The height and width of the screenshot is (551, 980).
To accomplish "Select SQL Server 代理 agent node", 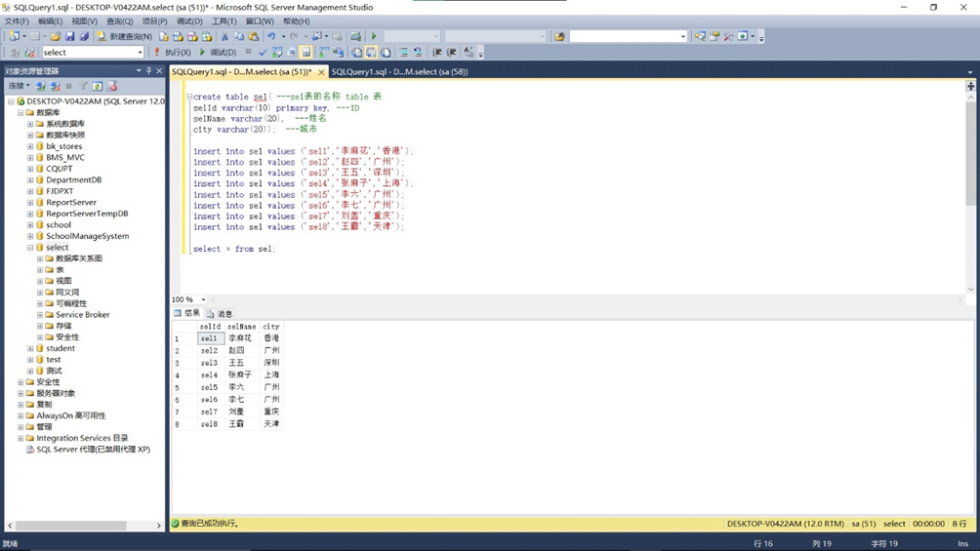I will (93, 450).
